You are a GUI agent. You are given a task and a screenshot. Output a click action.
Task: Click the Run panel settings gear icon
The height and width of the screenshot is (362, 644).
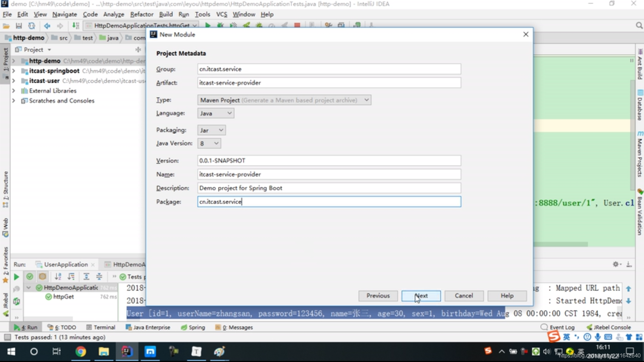point(616,264)
